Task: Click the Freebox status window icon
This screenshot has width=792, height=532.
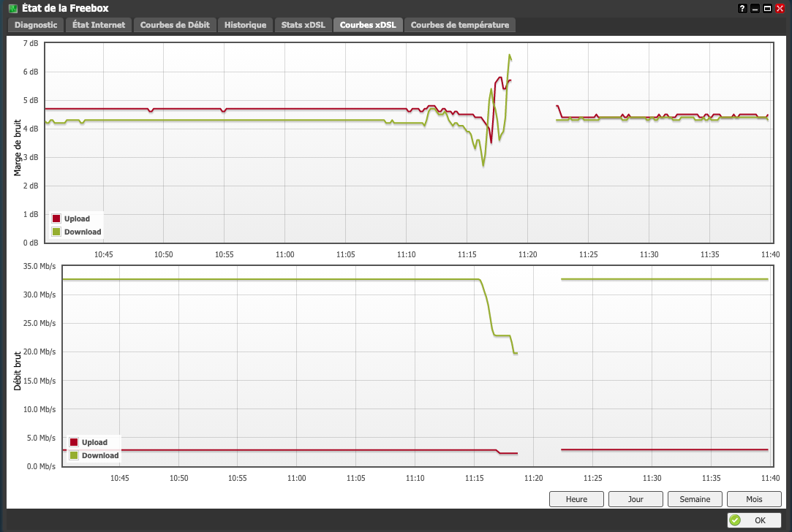Action: click(x=13, y=8)
